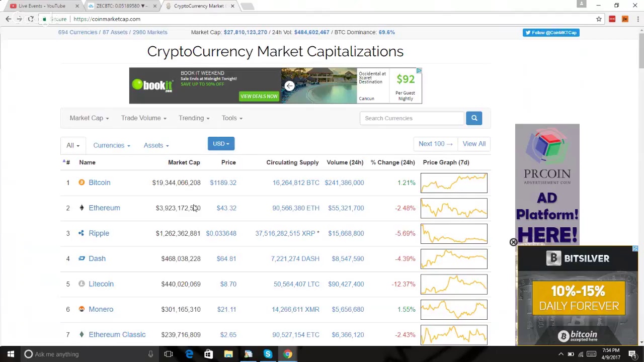Close the CryptoCurrency Market tab
644x362 pixels.
[232, 6]
